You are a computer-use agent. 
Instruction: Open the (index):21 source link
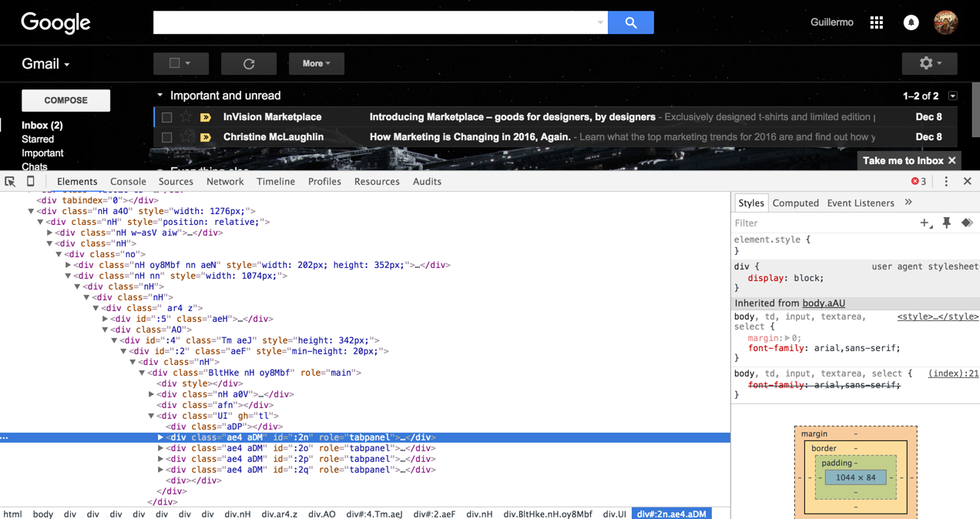point(953,373)
